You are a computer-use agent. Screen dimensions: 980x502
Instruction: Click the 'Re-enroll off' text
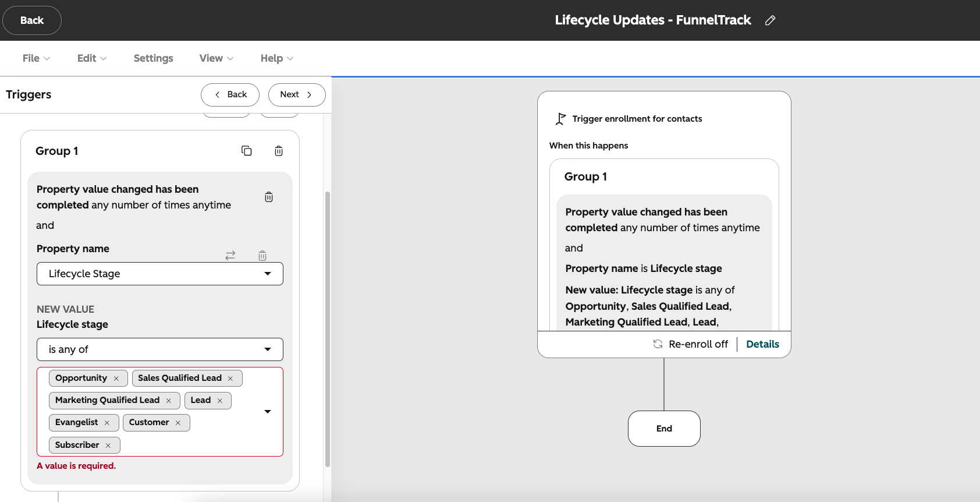pyautogui.click(x=698, y=344)
